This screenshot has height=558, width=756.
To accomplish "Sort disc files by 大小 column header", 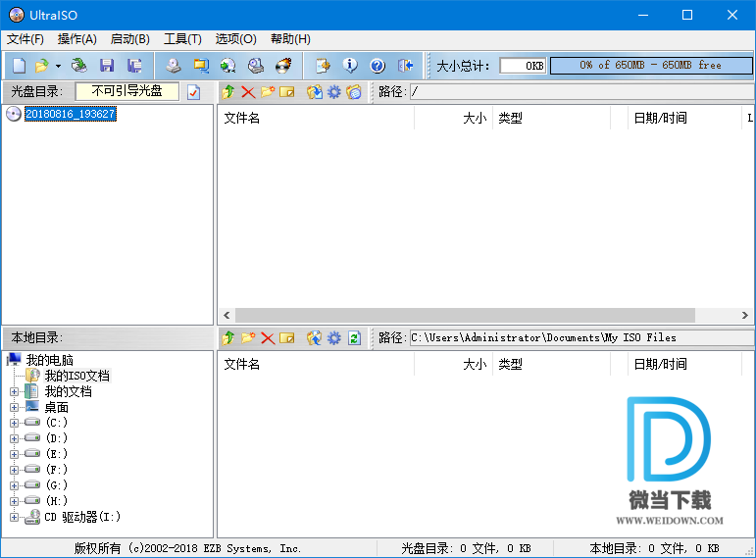I will pyautogui.click(x=453, y=118).
